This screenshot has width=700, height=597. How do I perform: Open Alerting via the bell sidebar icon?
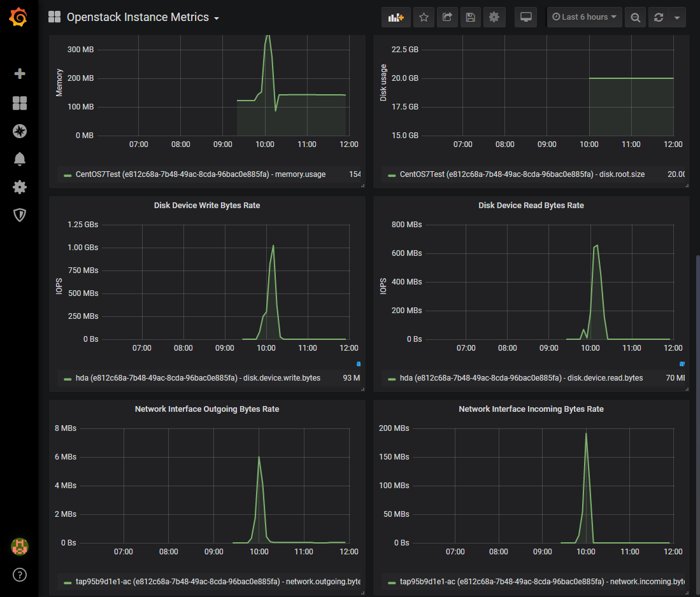(19, 159)
